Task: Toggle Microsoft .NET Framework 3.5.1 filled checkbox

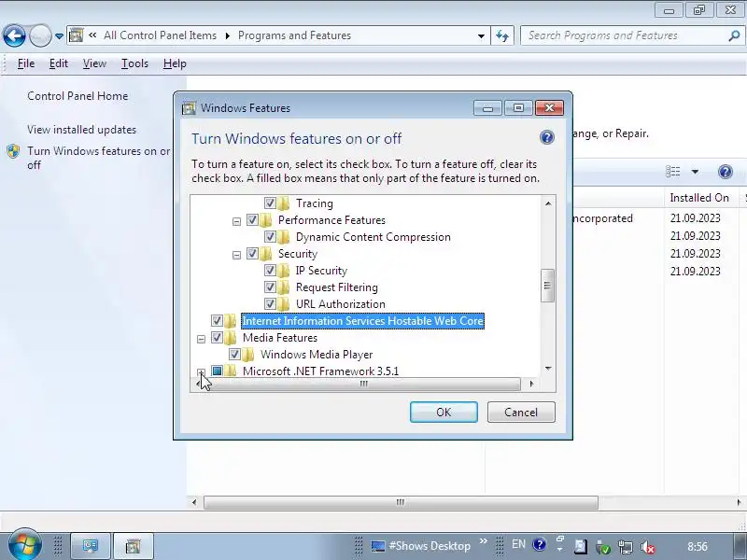Action: (217, 371)
